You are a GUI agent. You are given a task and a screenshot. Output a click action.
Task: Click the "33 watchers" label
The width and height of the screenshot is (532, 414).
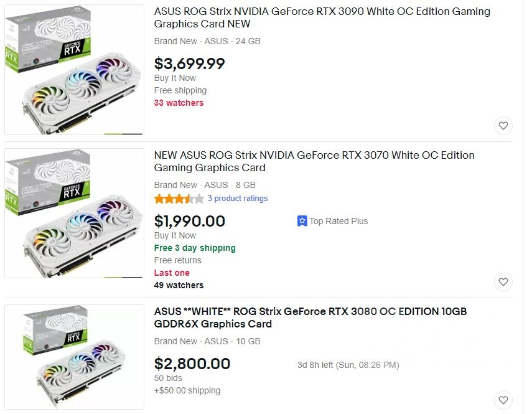179,103
